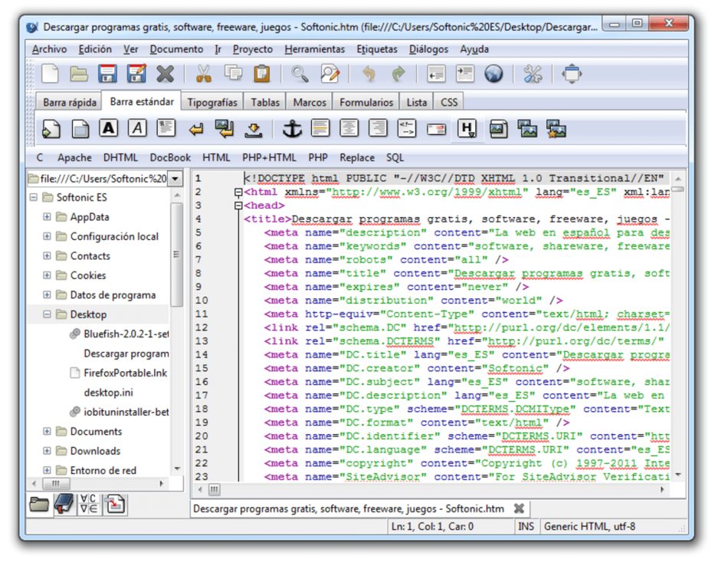Viewport: 728px width, 569px height.
Task: Apply bold using the bold A icon
Action: pyautogui.click(x=108, y=129)
